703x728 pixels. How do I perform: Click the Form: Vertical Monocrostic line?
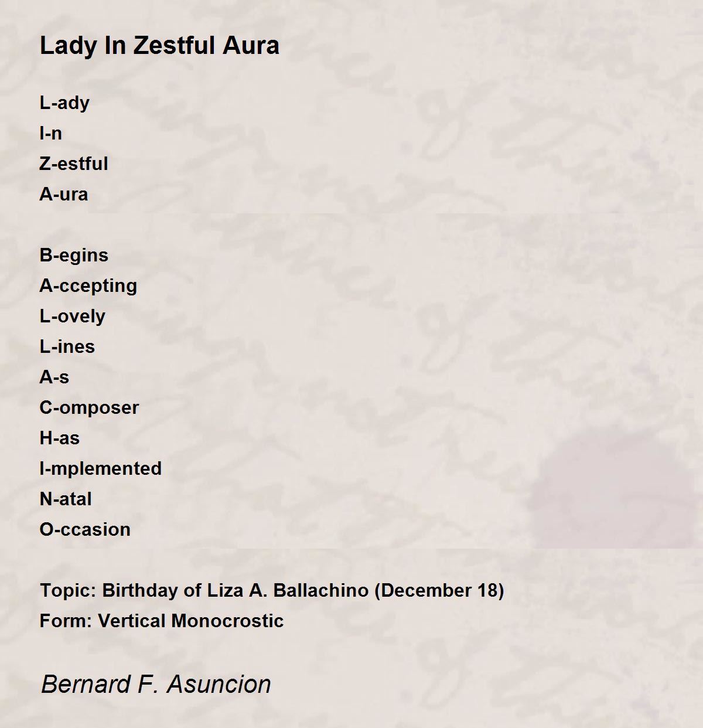(x=162, y=621)
